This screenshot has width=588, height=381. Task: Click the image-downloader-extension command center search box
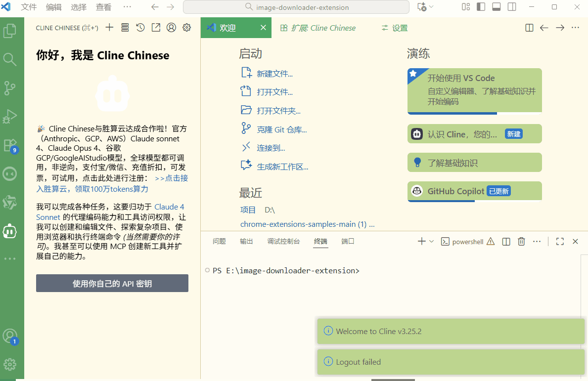(x=296, y=7)
